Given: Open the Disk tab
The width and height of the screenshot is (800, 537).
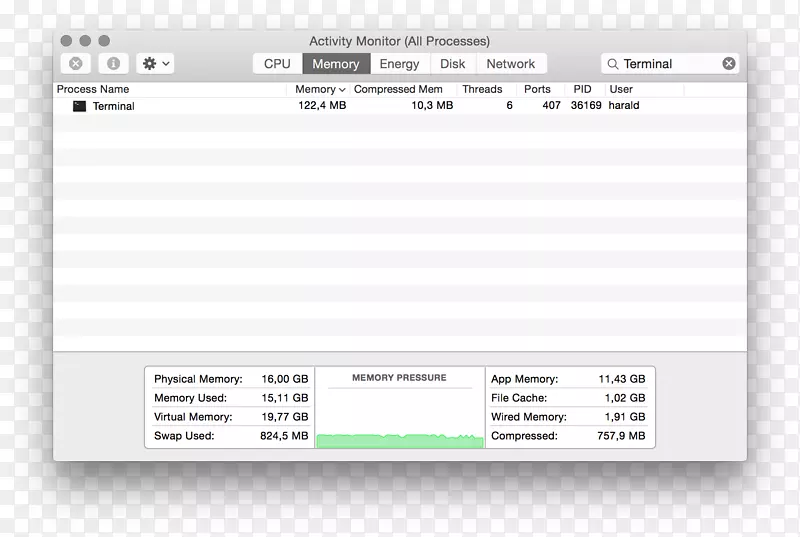Looking at the screenshot, I should click(453, 64).
